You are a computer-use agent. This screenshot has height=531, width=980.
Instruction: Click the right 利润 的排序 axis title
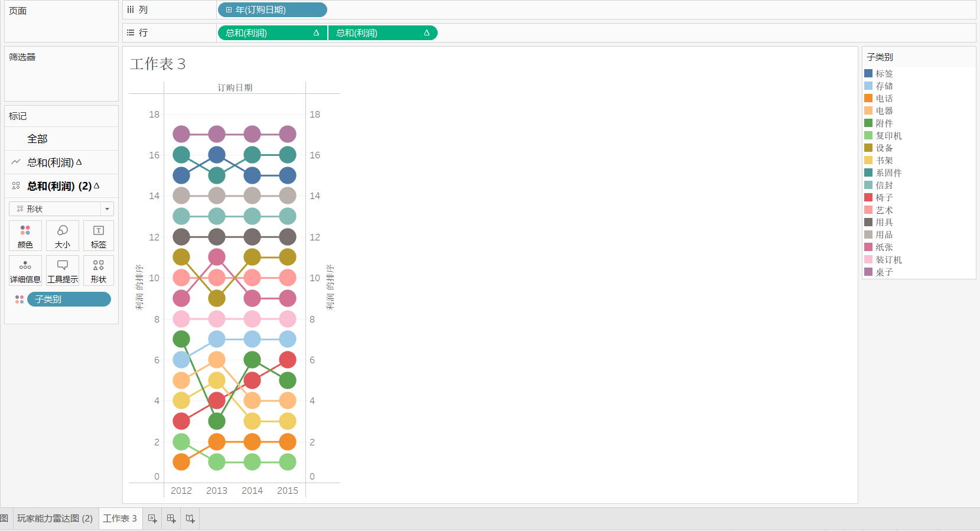click(330, 287)
